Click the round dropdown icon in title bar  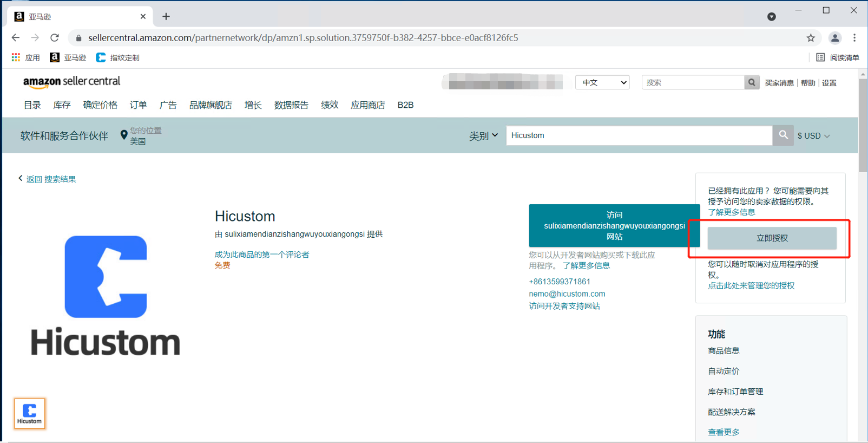point(772,17)
